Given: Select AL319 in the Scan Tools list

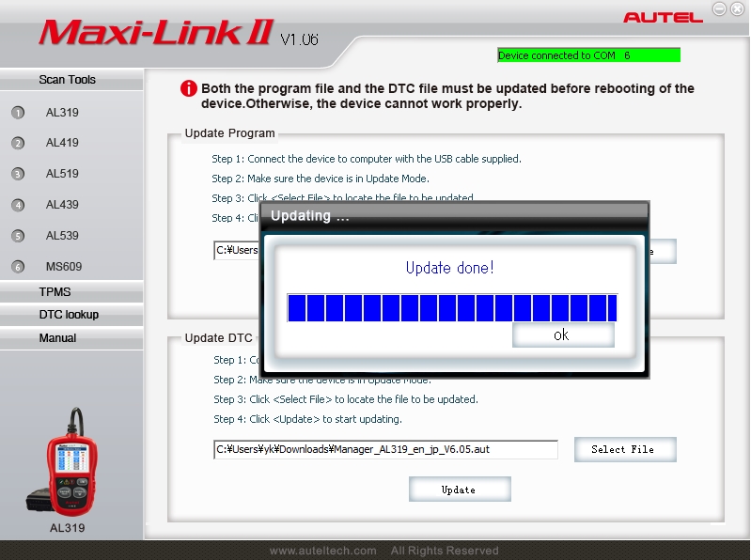Looking at the screenshot, I should pos(62,113).
